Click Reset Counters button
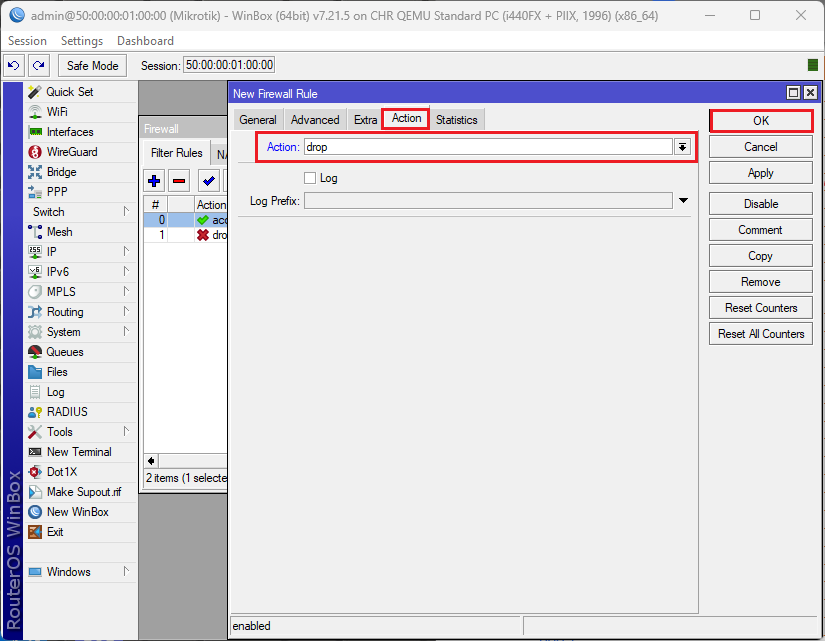Screen dimensions: 825x641 761,308
